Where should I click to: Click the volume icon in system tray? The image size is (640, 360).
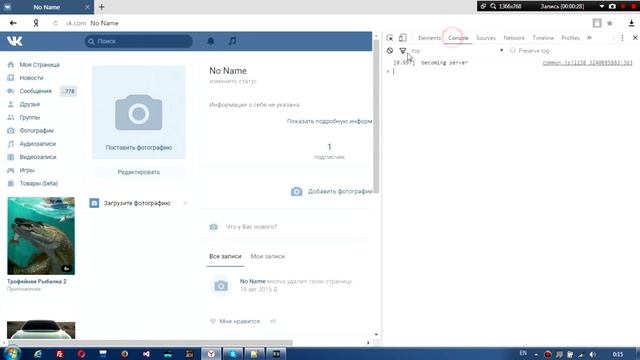coord(593,354)
